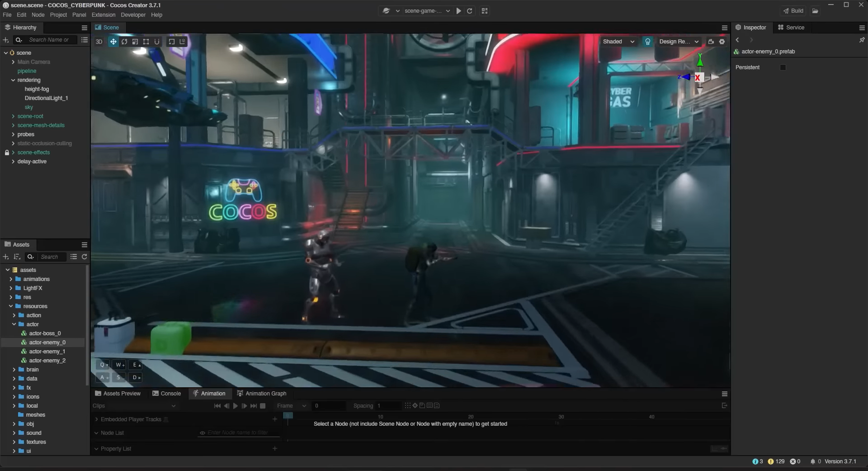Collapse the actor folder in Assets
868x471 pixels.
coord(14,324)
